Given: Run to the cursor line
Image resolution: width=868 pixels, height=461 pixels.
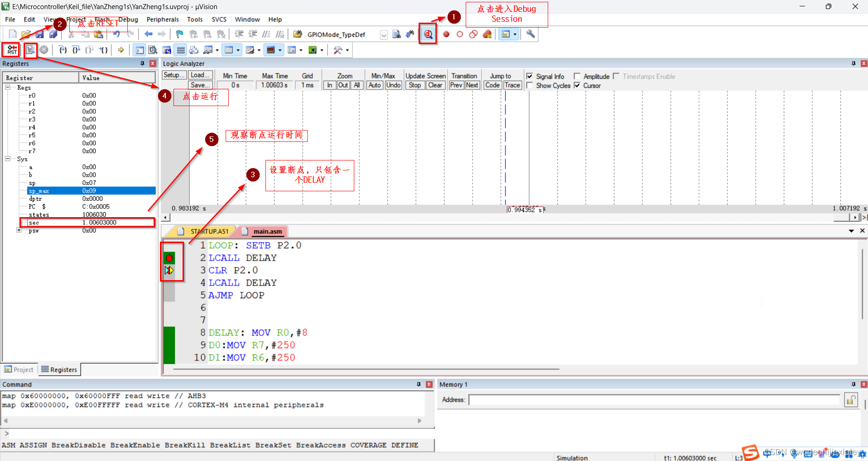Looking at the screenshot, I should tap(104, 50).
